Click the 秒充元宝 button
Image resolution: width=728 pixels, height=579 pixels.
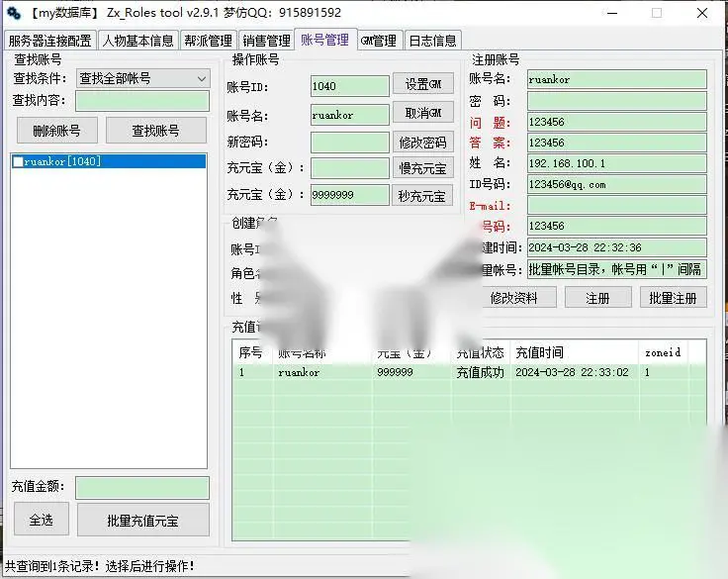[422, 195]
